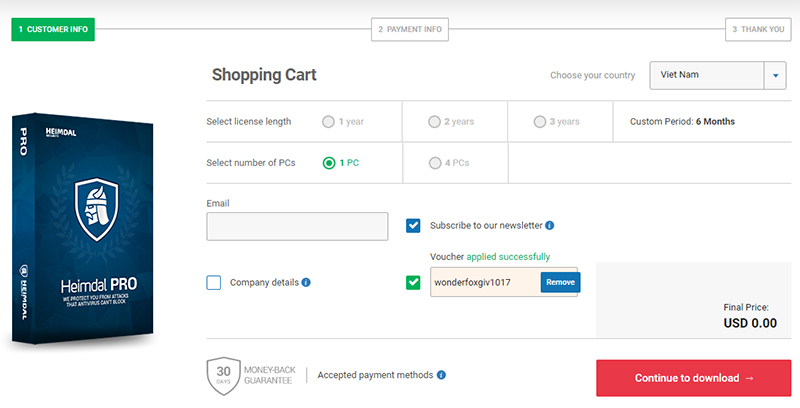Go to the Customer Info step tab
The image size is (800, 408).
point(53,29)
